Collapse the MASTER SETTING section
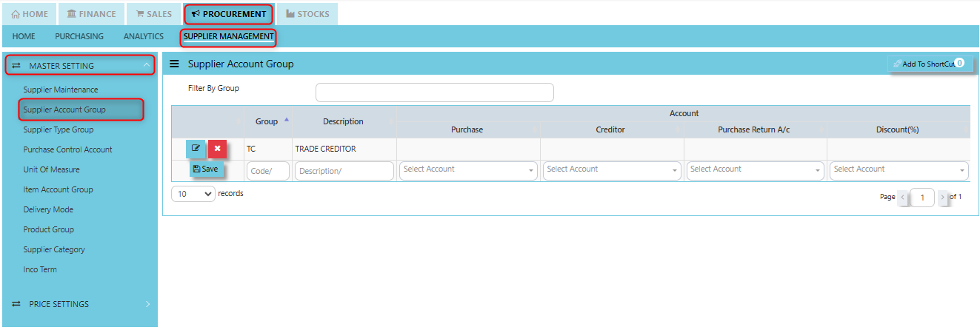The image size is (980, 330). [x=80, y=66]
